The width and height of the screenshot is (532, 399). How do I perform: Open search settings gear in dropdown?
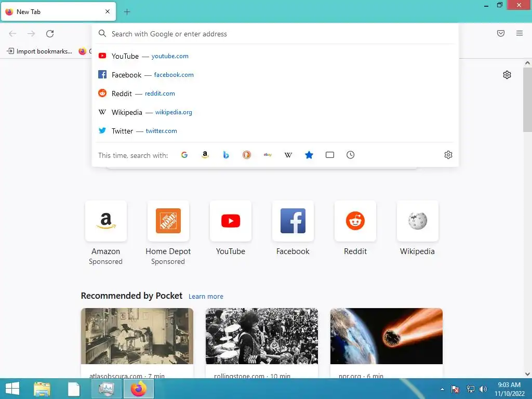(x=448, y=155)
